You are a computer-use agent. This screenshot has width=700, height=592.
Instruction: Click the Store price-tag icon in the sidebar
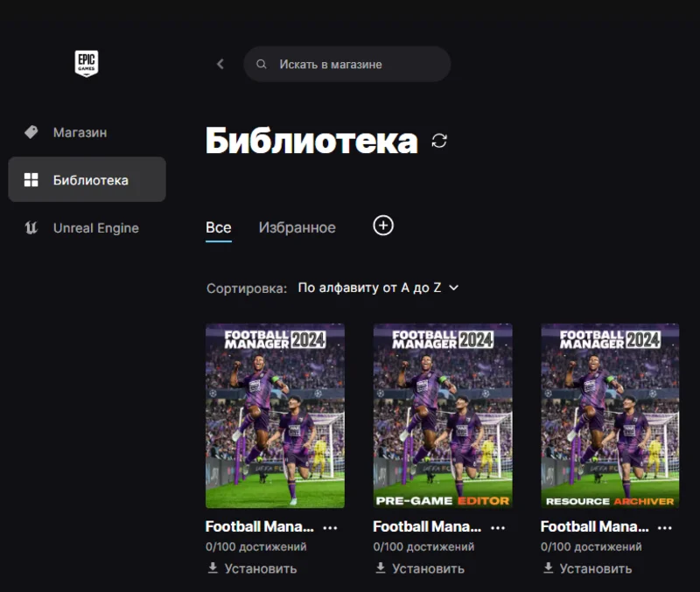(31, 132)
